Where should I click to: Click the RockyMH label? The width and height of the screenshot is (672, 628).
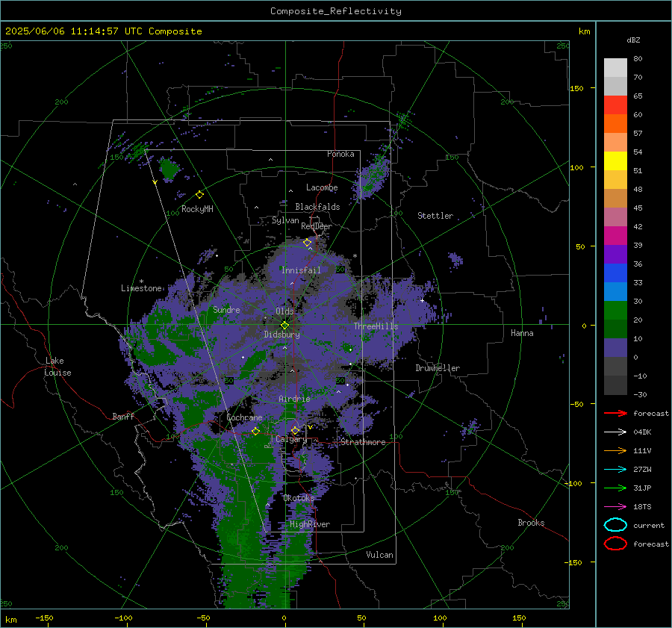tap(197, 209)
